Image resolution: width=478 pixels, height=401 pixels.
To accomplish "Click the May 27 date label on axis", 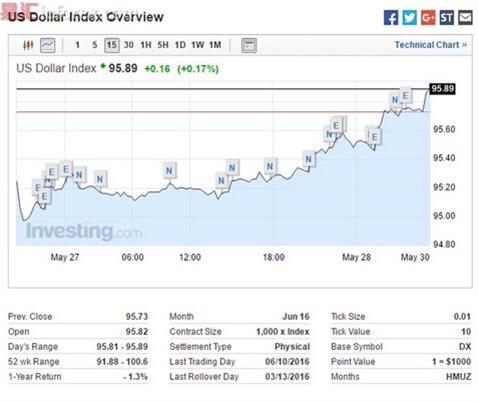I will (65, 257).
